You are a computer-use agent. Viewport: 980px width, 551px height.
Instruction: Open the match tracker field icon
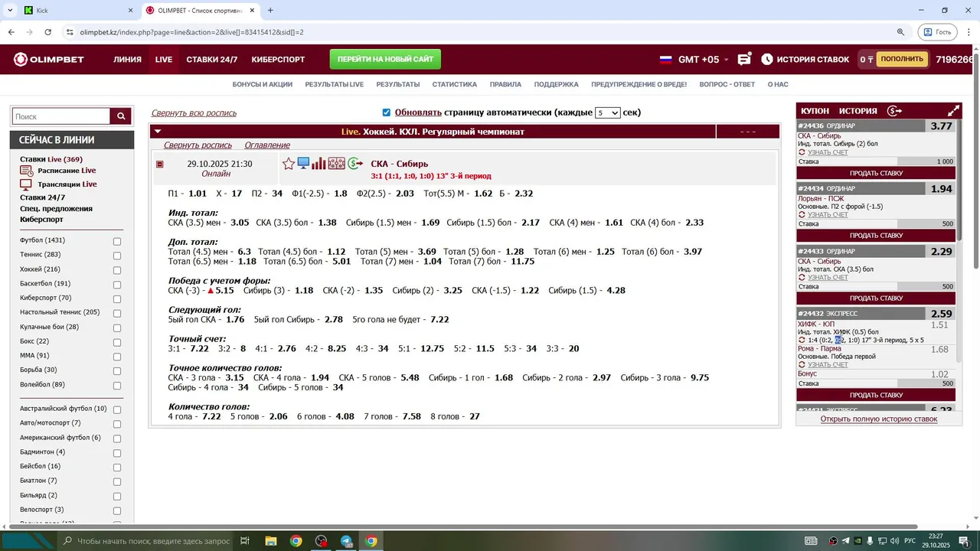337,163
